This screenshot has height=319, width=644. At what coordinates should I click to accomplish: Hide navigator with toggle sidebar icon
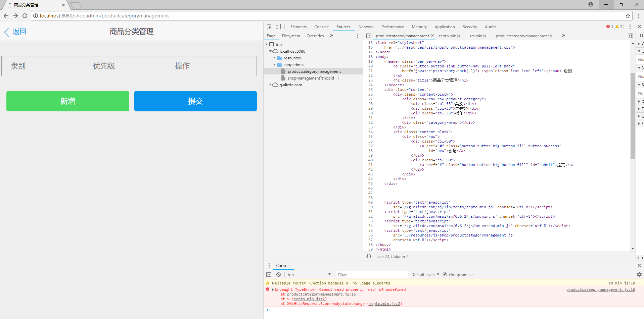[x=369, y=36]
